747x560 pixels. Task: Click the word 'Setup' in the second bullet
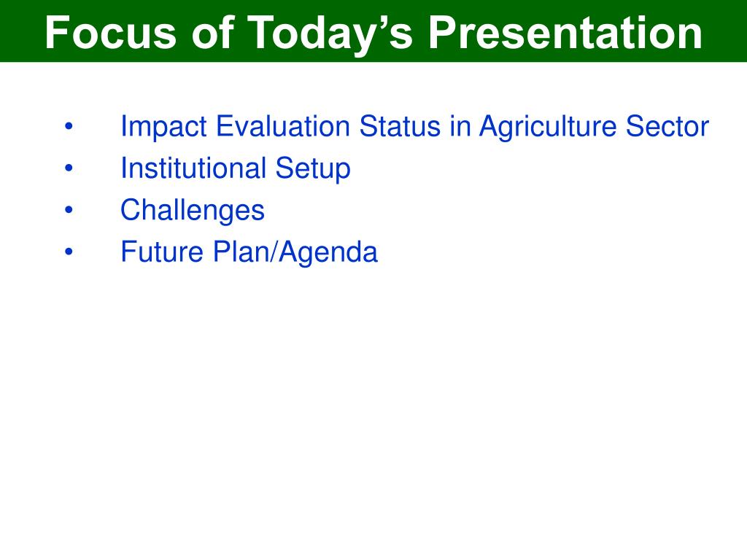click(313, 169)
